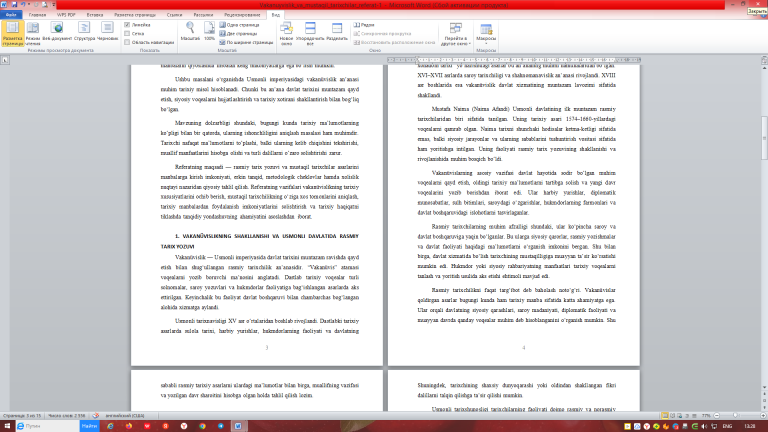Customize Quick Access Toolbar dropdown

(53, 4)
